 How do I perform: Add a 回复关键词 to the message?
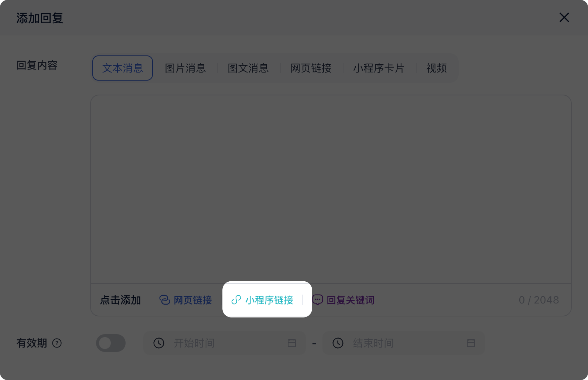343,300
